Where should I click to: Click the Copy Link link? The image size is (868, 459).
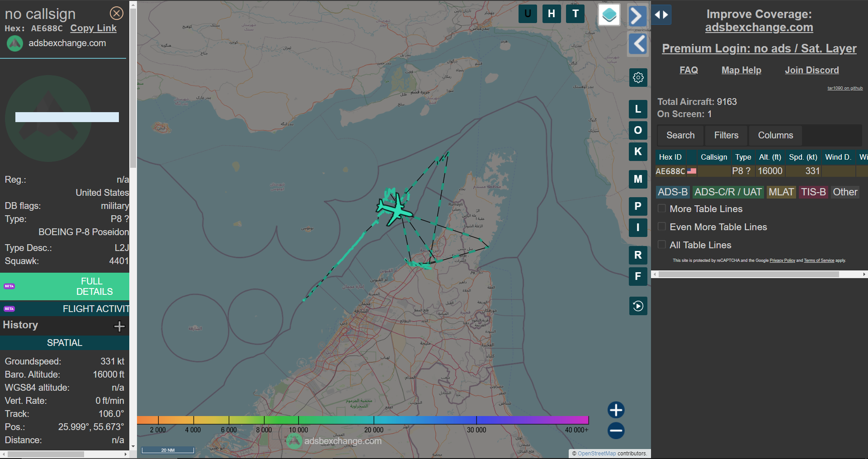(x=93, y=28)
